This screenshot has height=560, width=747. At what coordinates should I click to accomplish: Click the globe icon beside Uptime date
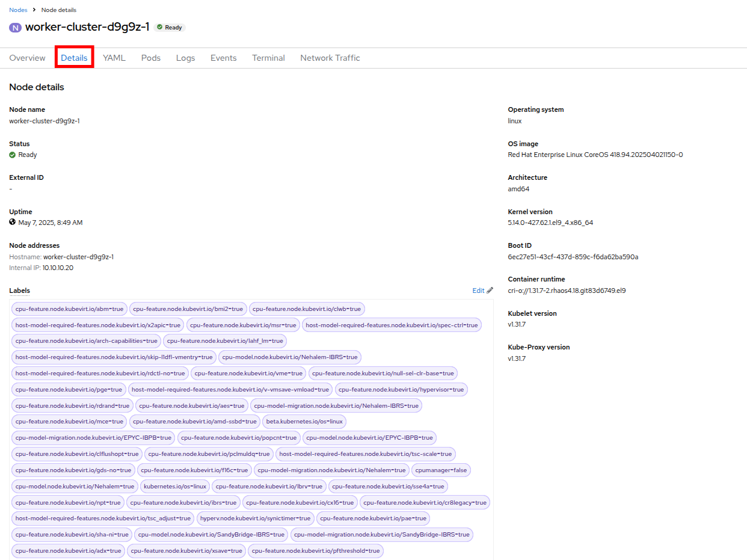[13, 223]
